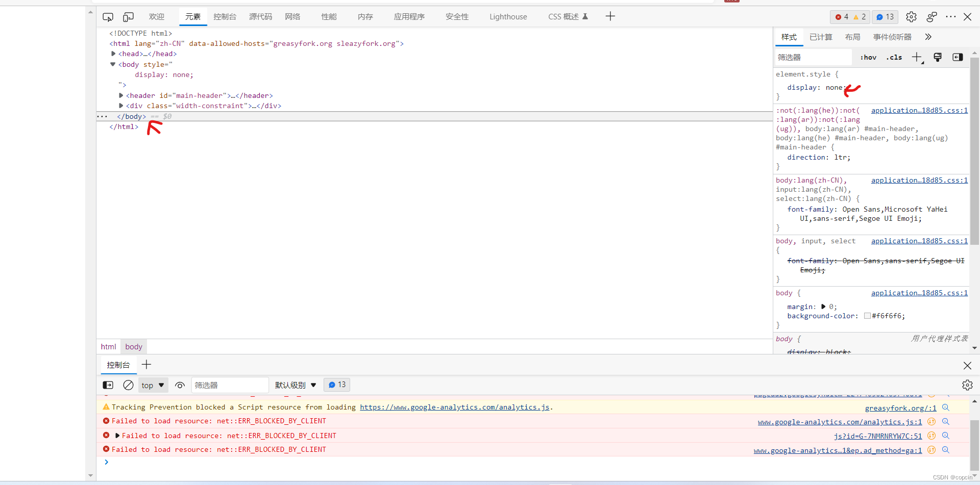The width and height of the screenshot is (980, 485).
Task: Select the 控制台 drawer tab
Action: [x=118, y=365]
